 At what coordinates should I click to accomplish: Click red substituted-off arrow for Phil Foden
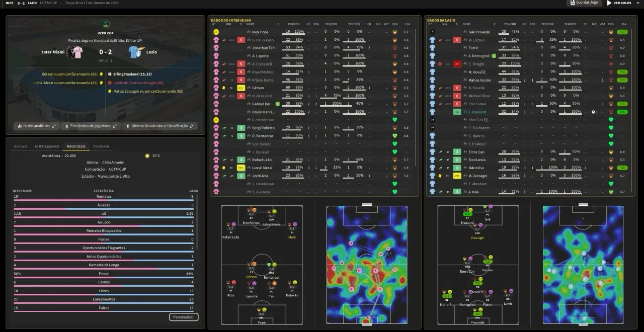457,104
